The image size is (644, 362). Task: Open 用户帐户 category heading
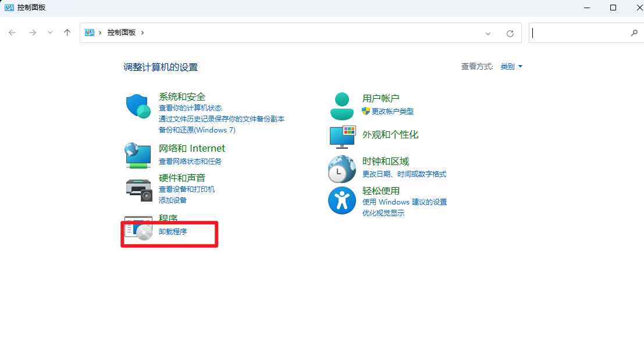(380, 99)
